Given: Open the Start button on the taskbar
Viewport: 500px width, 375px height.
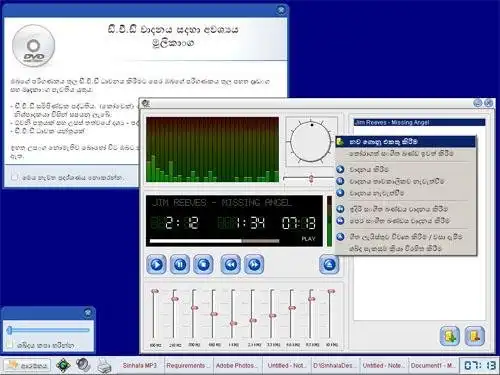Looking at the screenshot, I should (x=27, y=366).
